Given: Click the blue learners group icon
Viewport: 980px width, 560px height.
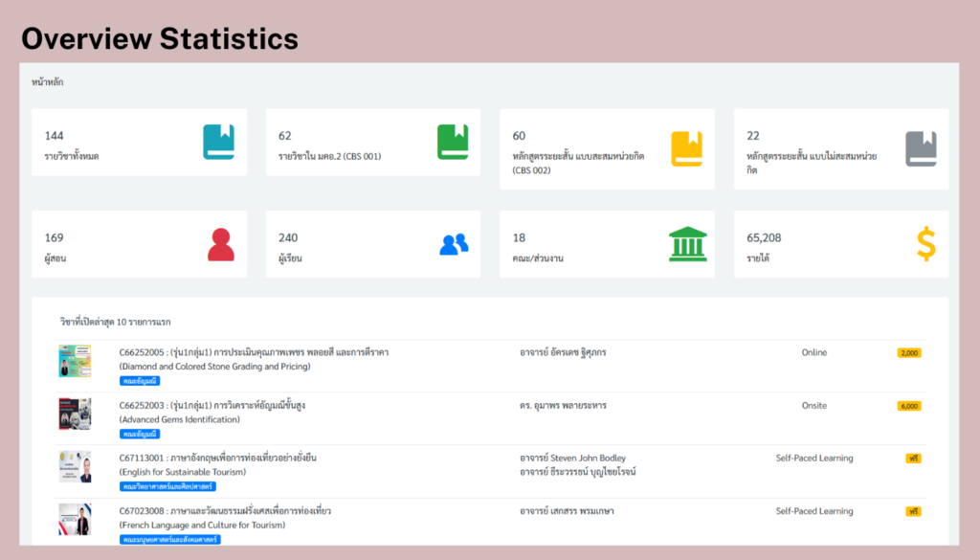Looking at the screenshot, I should (454, 245).
